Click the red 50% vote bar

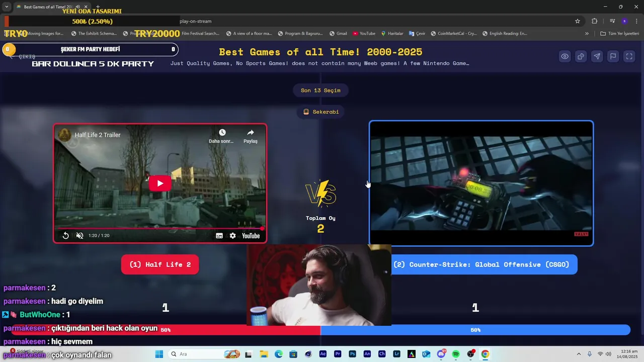point(166,330)
